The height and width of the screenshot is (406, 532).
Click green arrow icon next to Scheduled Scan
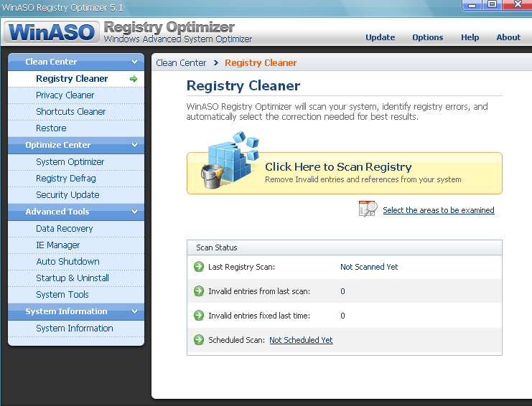[199, 340]
